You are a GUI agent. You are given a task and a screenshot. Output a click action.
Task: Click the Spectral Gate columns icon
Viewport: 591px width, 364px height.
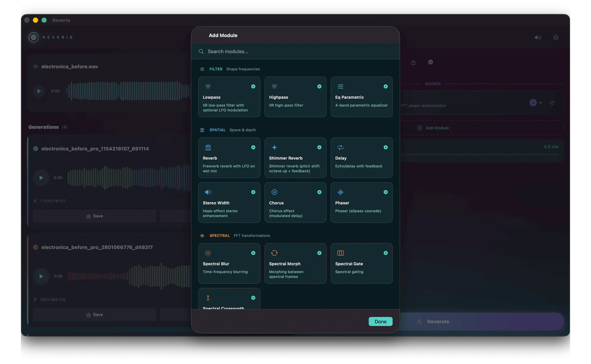coord(341,253)
